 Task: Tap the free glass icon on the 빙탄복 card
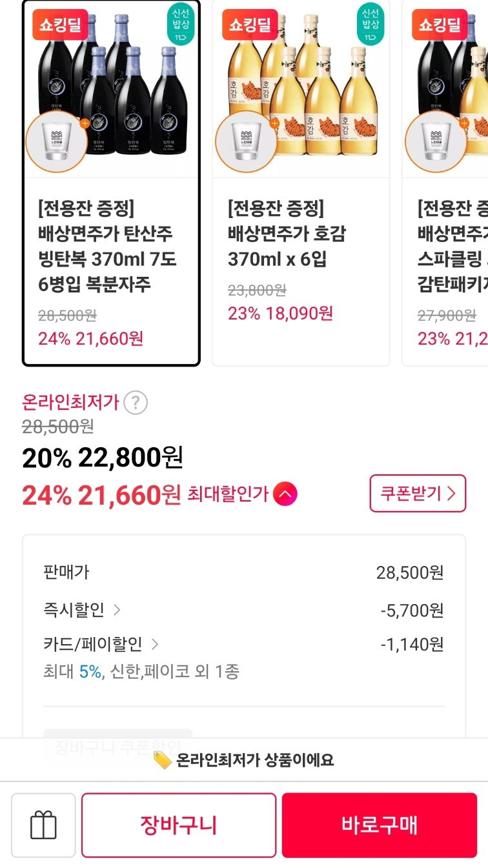click(x=56, y=142)
